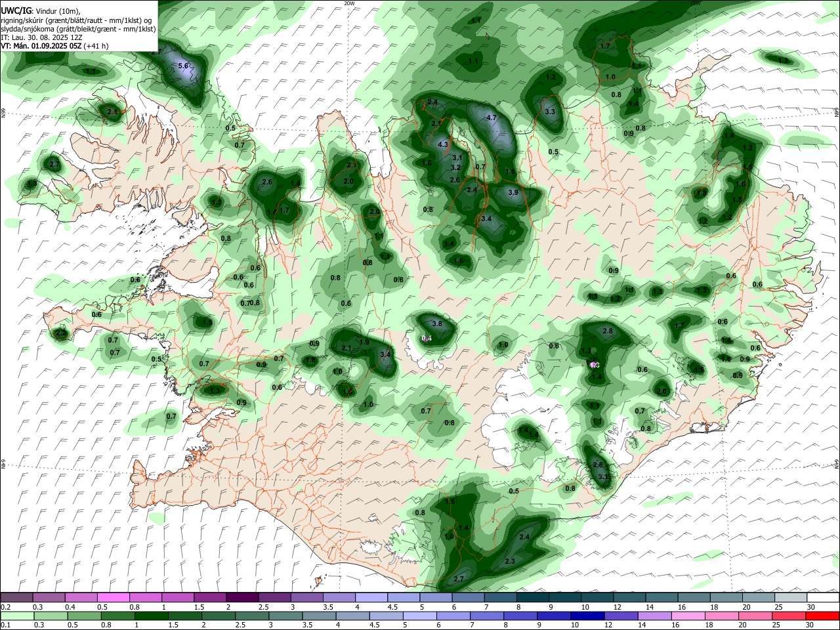Click the dark green 1 mm rain legend swatch

tap(151, 616)
